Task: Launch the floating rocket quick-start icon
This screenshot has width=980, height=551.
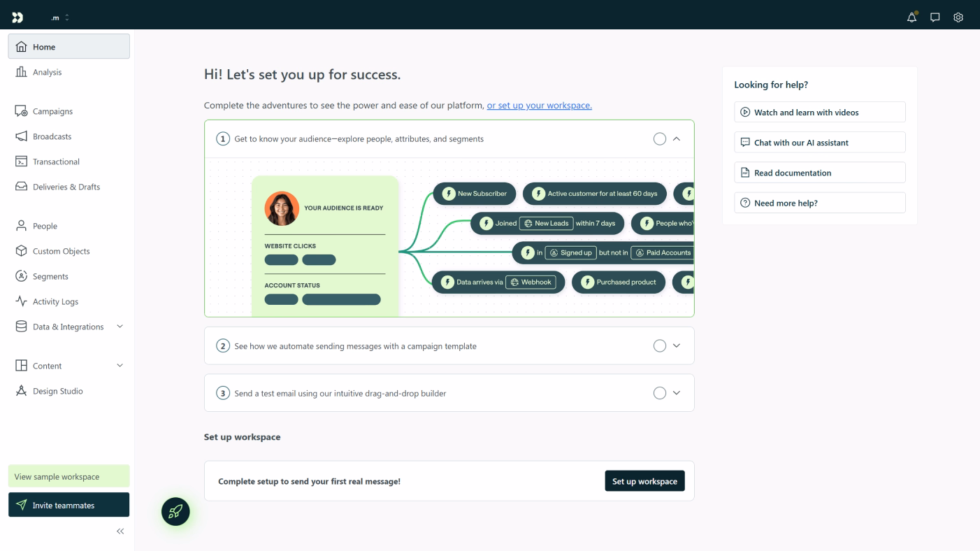Action: click(x=175, y=511)
